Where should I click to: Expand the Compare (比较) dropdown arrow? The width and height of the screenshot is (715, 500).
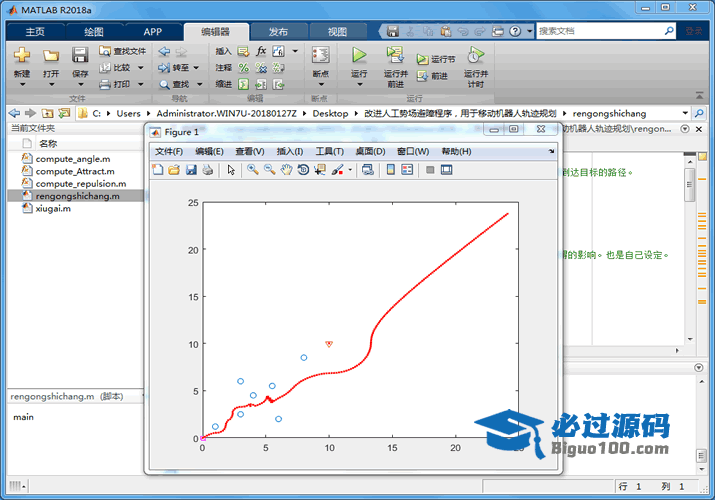click(140, 67)
